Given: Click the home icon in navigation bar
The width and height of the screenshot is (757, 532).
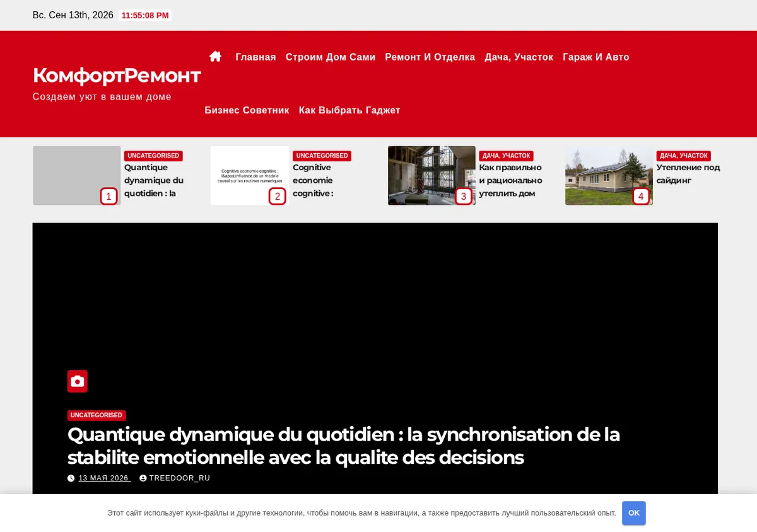Looking at the screenshot, I should (215, 57).
